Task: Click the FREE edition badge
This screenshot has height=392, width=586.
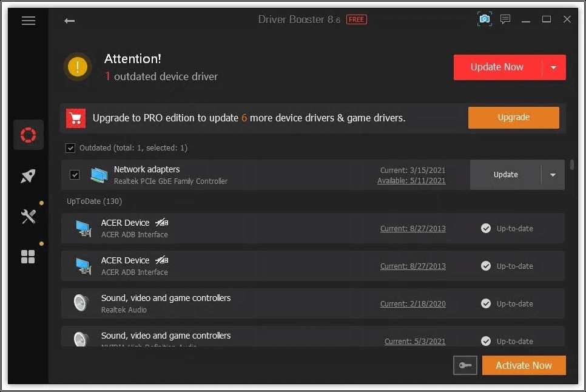Action: (357, 19)
